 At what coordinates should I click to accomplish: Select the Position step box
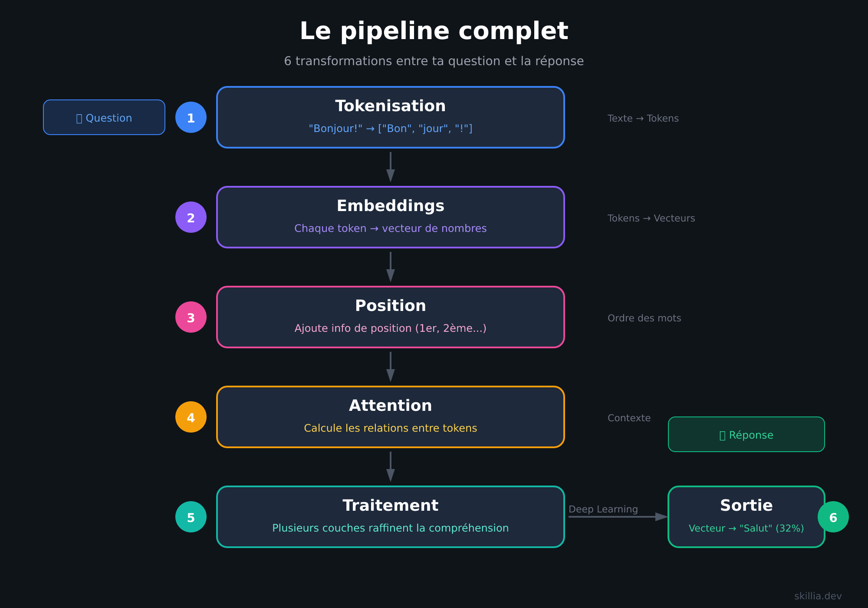[x=391, y=317]
